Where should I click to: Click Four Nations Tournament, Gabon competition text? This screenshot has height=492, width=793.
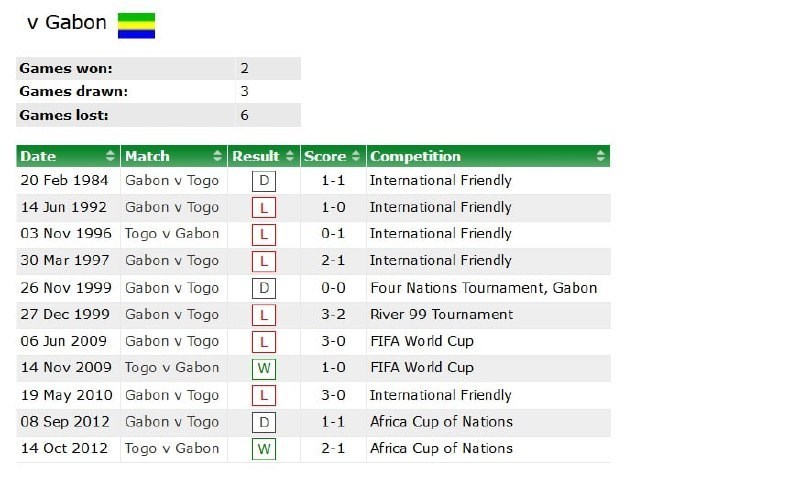coord(483,288)
